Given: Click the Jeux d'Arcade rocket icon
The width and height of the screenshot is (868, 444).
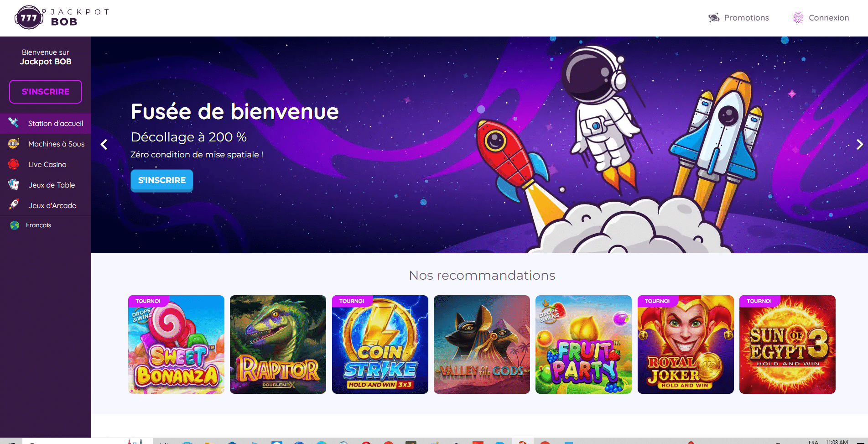Looking at the screenshot, I should (x=14, y=205).
